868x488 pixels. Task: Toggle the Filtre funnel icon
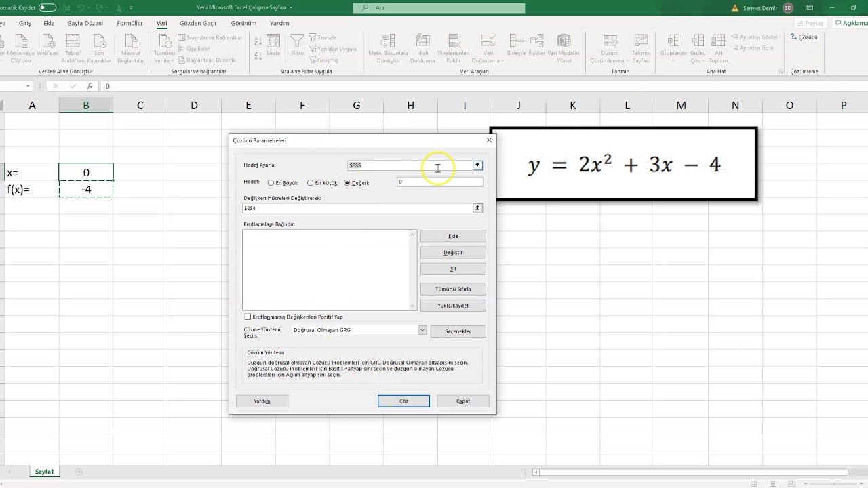pyautogui.click(x=297, y=46)
